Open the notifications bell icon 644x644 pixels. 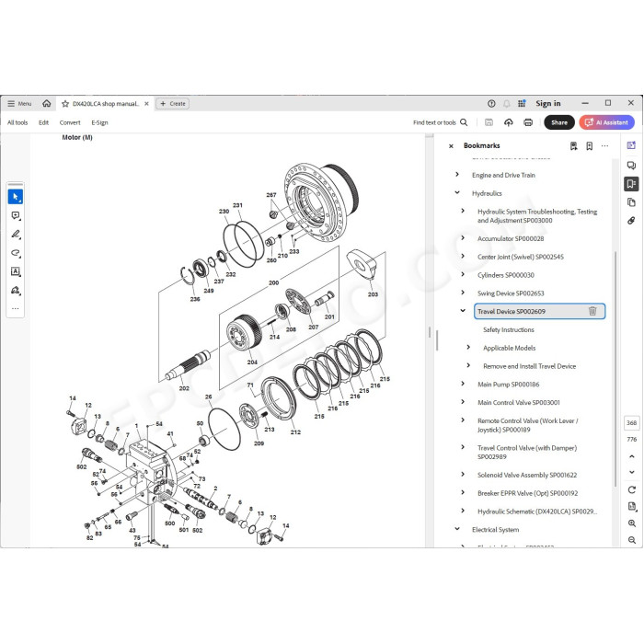point(506,103)
